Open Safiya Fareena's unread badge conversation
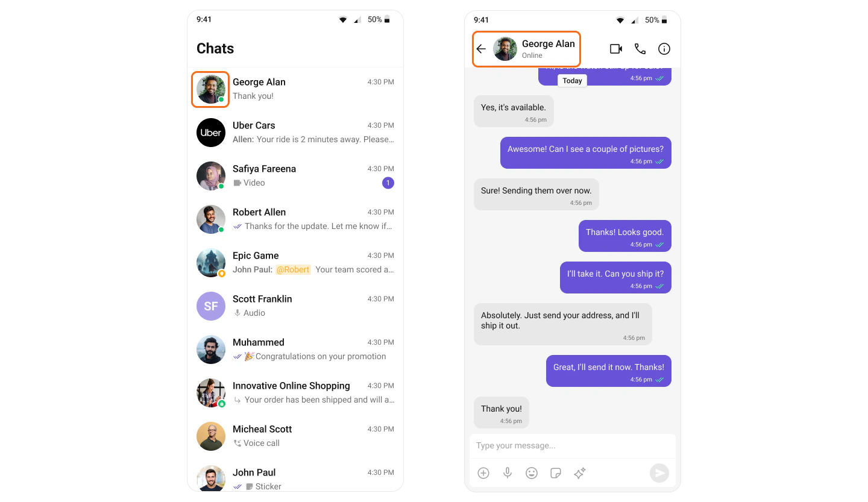The width and height of the screenshot is (868, 502). tap(295, 176)
